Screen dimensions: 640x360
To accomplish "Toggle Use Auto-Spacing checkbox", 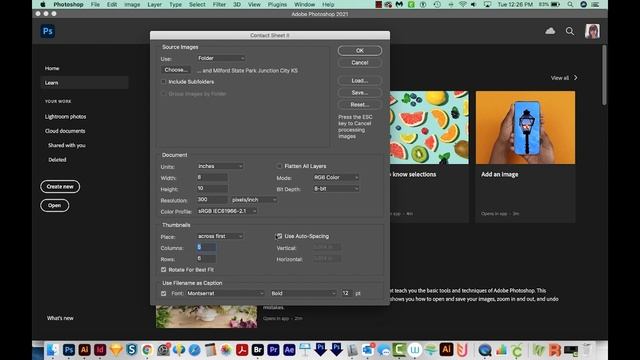I will 280,236.
